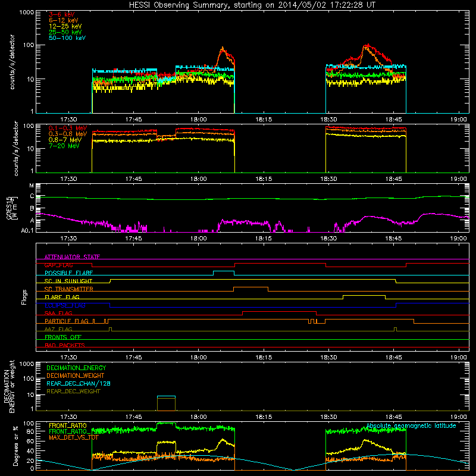Image resolution: width=476 pixels, height=476 pixels.
Task: Click the REAR_DEC_WEIGHT legend entry
Action: tap(73, 392)
